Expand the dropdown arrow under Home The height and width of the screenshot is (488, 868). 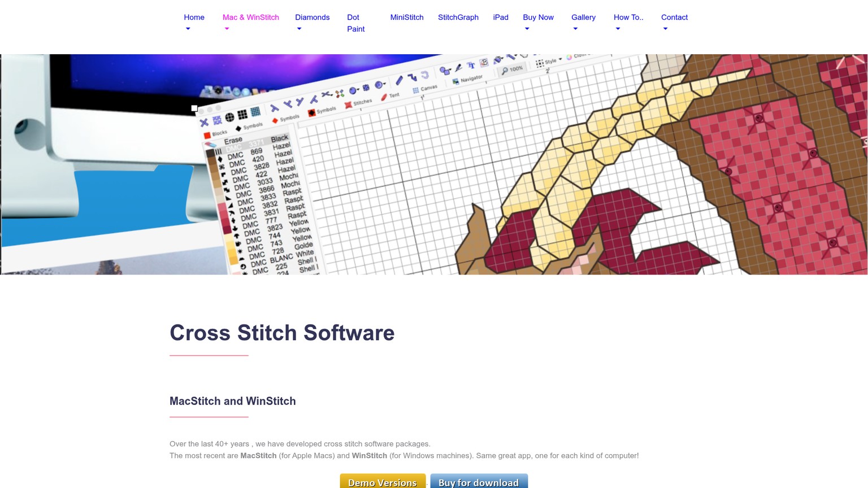[188, 29]
